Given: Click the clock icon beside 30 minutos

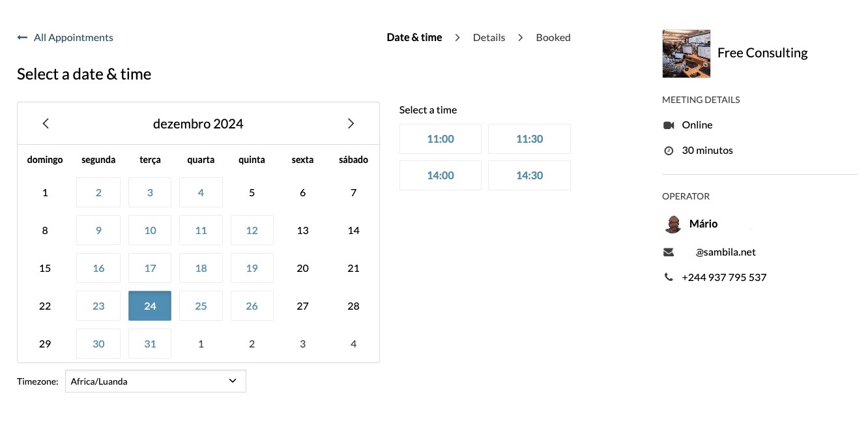Looking at the screenshot, I should (668, 151).
